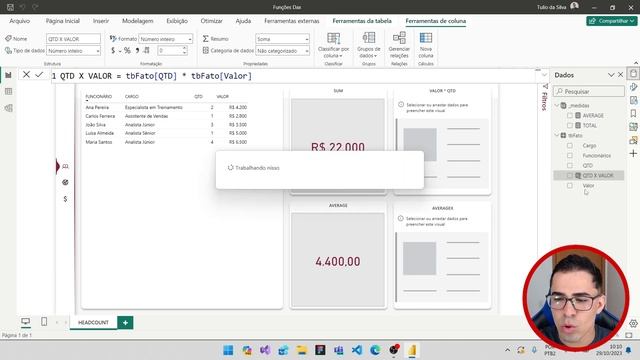Click the decimal places number field
640x360 pixels.
[x=170, y=51]
